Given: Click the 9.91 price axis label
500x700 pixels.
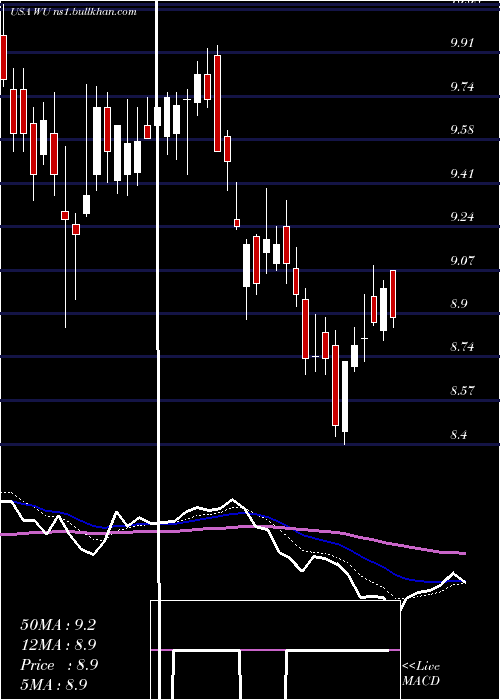Looking at the screenshot, I should tap(462, 43).
